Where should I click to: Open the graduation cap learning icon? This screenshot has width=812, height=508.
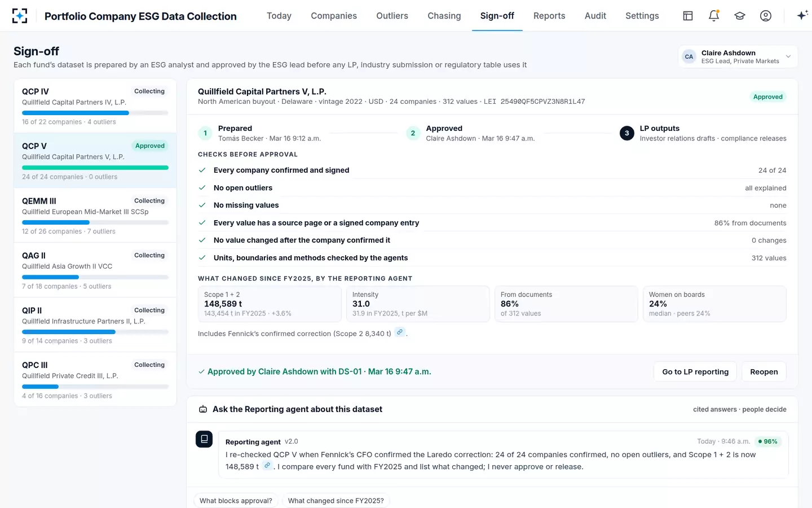(740, 16)
